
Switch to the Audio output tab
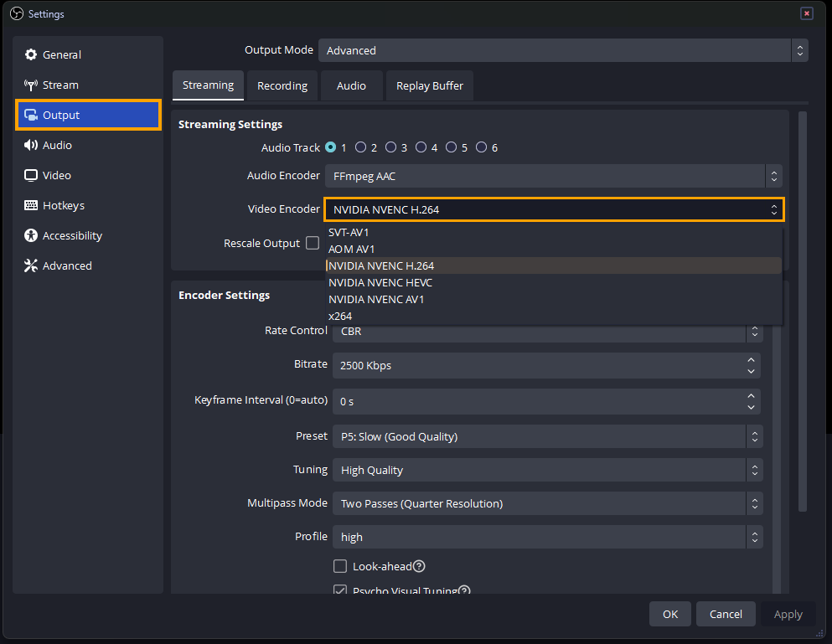pyautogui.click(x=351, y=85)
